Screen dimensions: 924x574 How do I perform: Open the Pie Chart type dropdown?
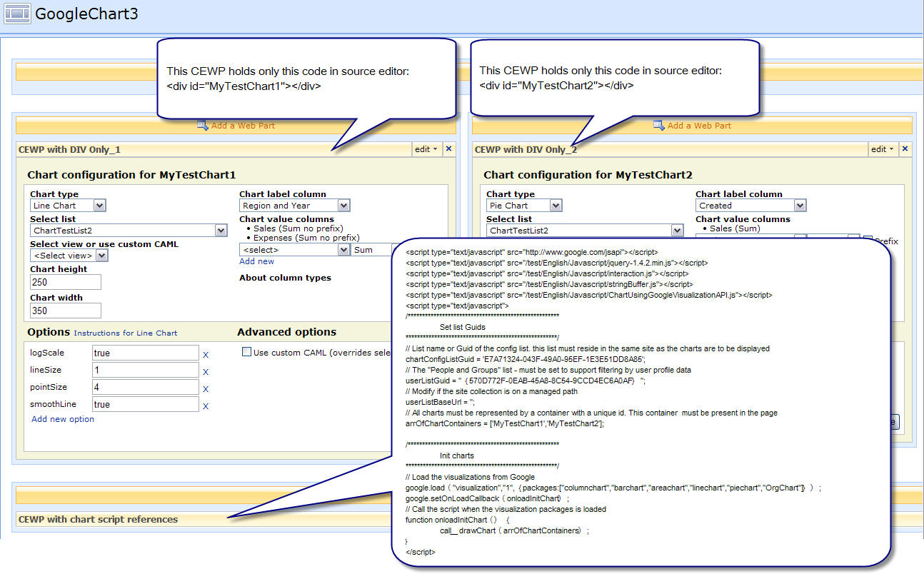click(x=556, y=206)
